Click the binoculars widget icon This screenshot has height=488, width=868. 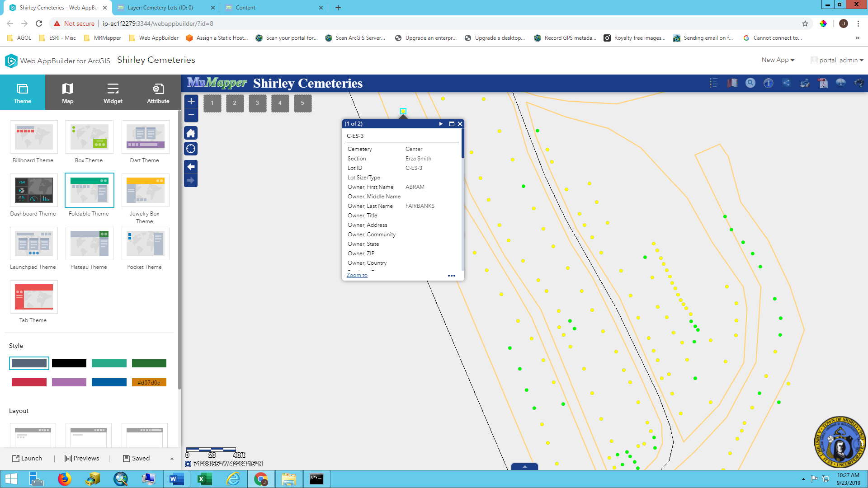pos(859,83)
